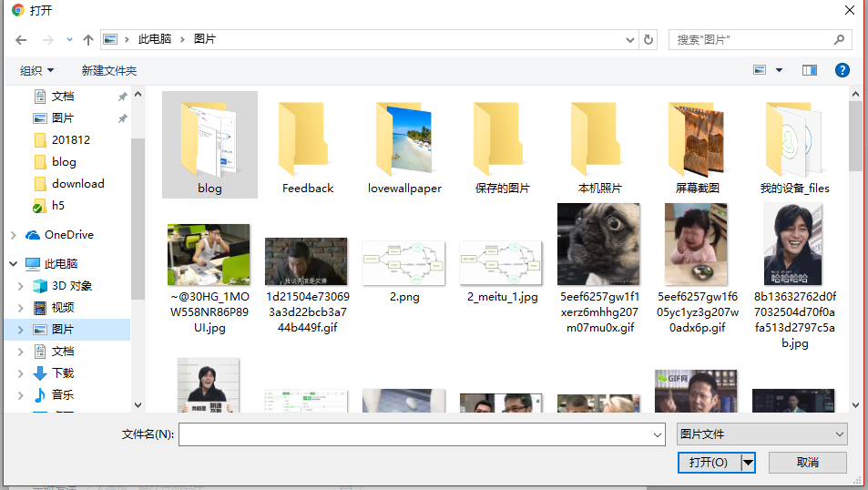Screen dimensions: 868x490
Task: Click the 打开(O) button
Action: point(709,463)
